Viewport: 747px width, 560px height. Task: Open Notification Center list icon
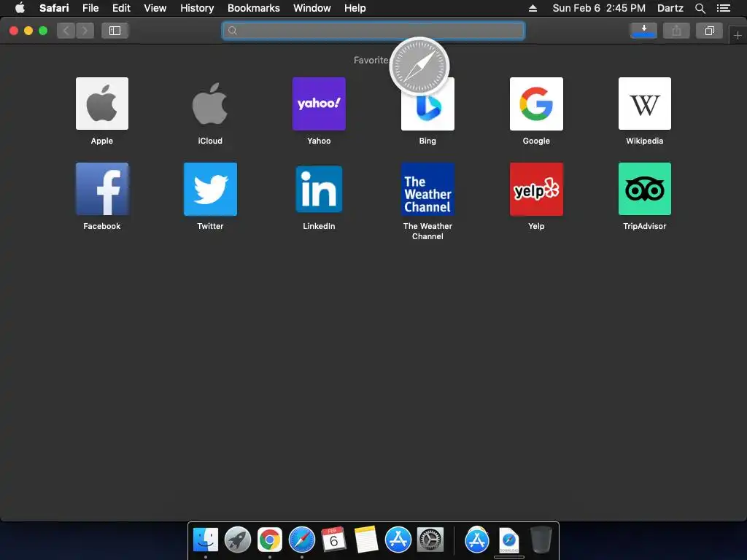pyautogui.click(x=724, y=8)
